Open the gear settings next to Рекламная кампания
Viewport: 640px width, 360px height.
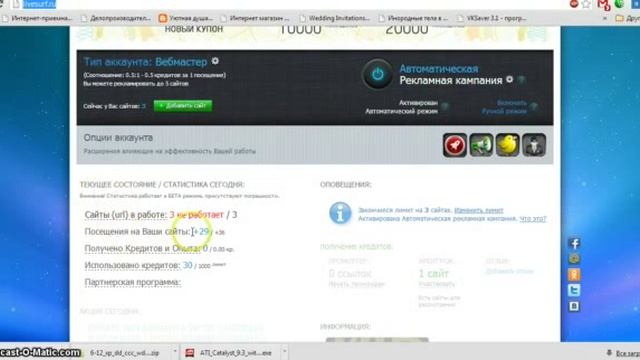[509, 79]
